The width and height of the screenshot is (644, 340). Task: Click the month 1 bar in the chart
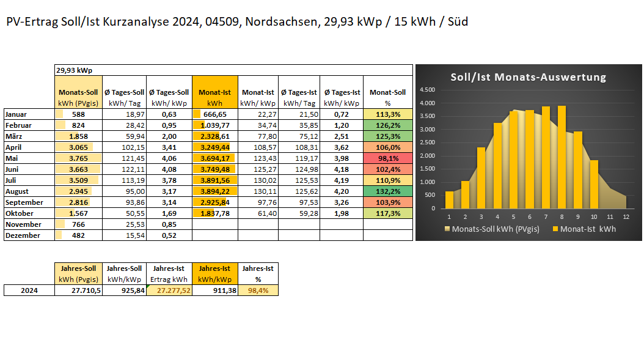[x=449, y=200]
